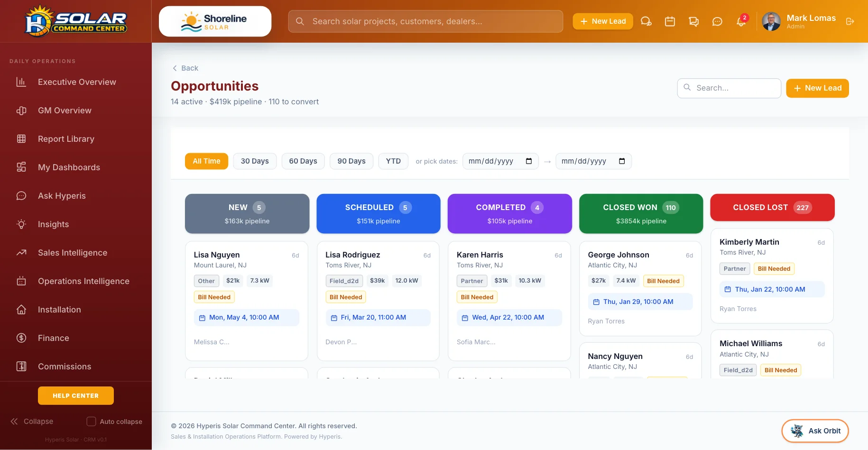Image resolution: width=868 pixels, height=450 pixels.
Task: Click Report Library grid icon
Action: (x=21, y=139)
